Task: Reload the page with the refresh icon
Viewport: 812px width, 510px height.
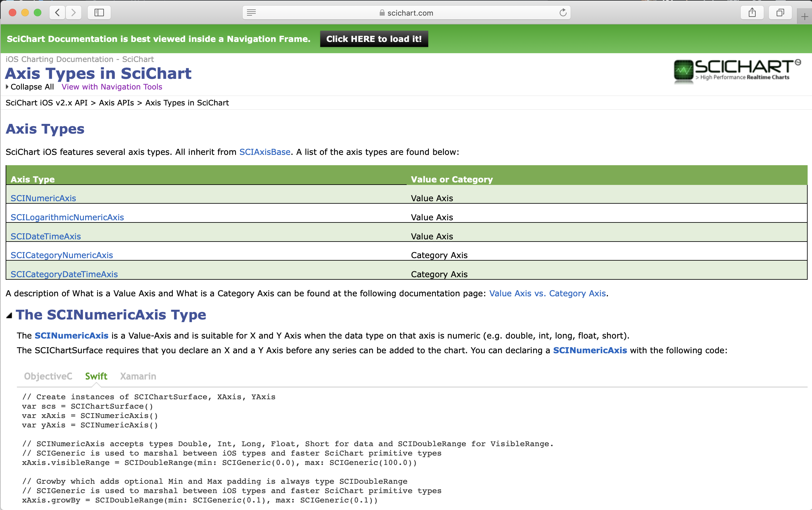Action: click(563, 13)
